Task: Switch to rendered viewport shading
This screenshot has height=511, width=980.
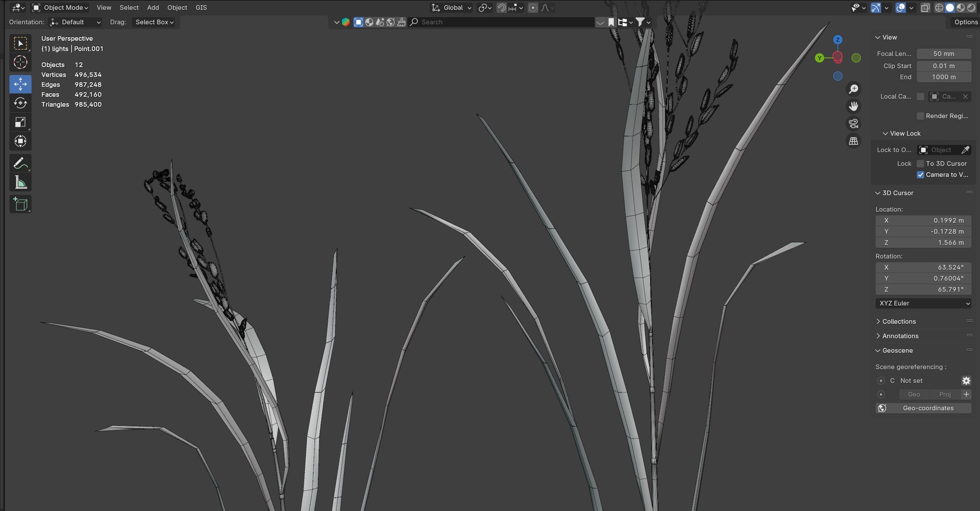Action: point(971,8)
